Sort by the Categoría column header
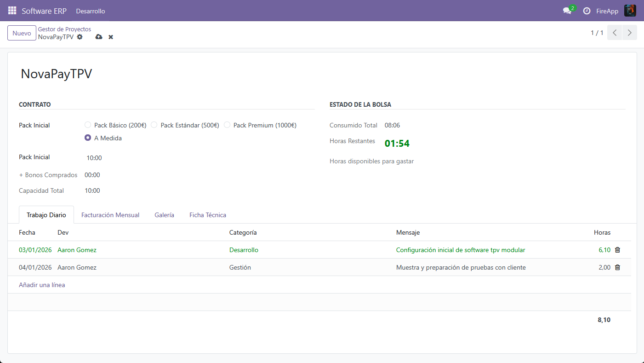The image size is (644, 363). pos(243,232)
